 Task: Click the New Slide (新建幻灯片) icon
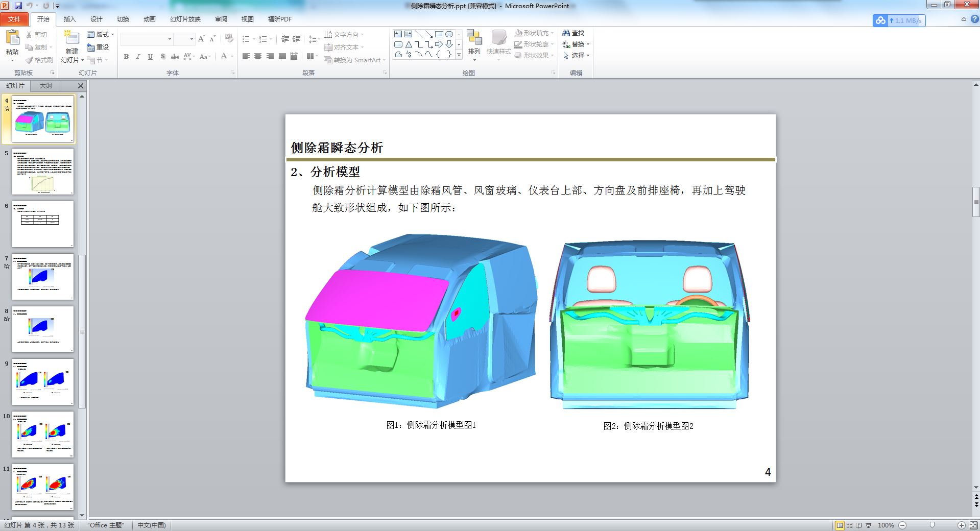click(71, 38)
